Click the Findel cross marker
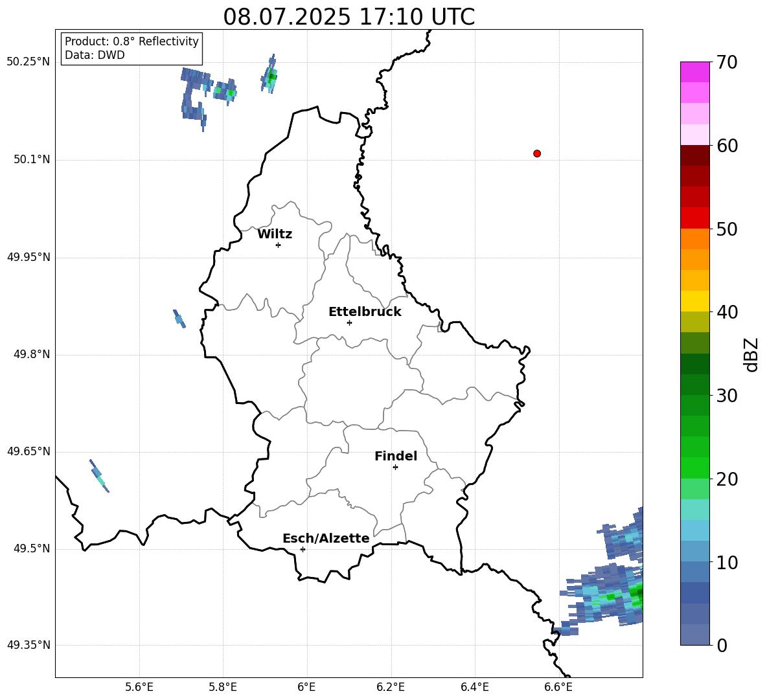Viewport: 767px width, 700px height. 395,468
